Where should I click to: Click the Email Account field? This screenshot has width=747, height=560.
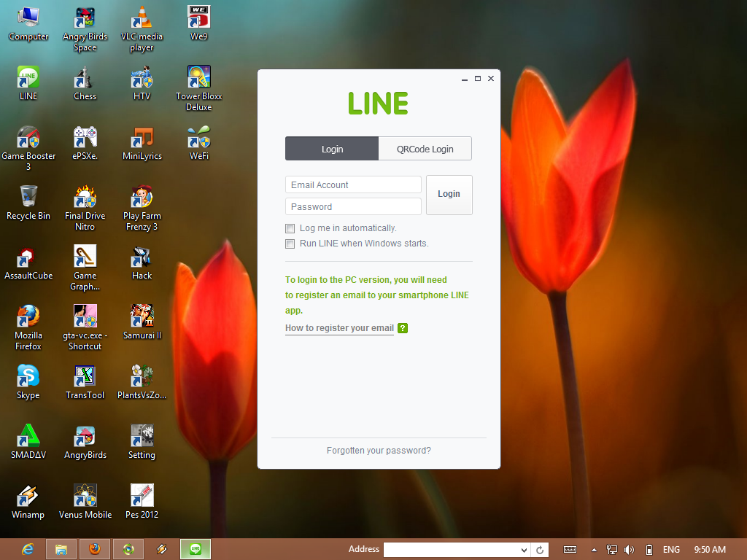pos(353,184)
